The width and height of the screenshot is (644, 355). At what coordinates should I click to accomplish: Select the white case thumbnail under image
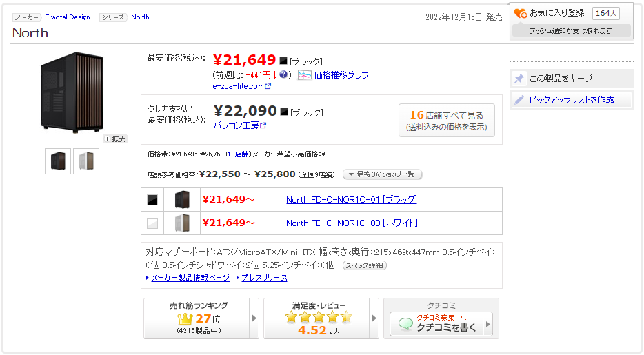click(x=86, y=161)
